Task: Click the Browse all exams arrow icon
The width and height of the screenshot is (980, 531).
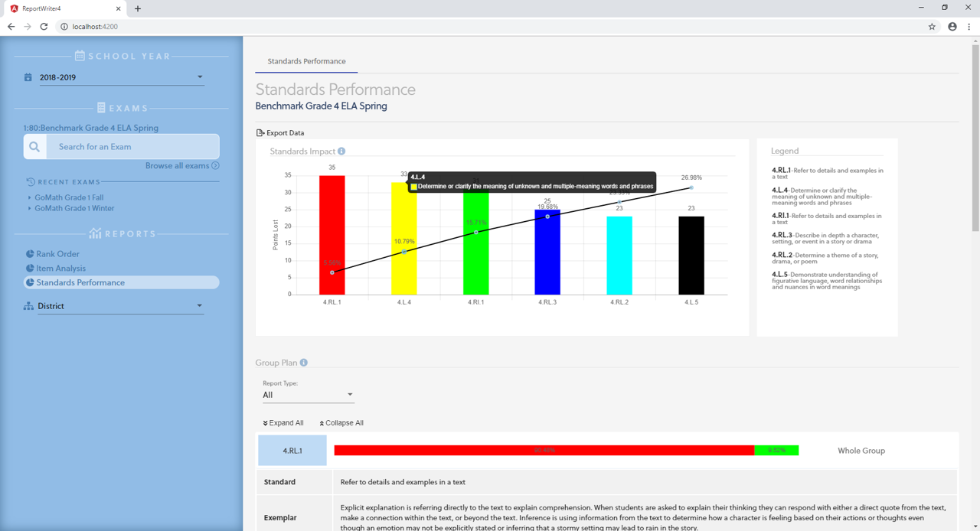Action: (215, 166)
